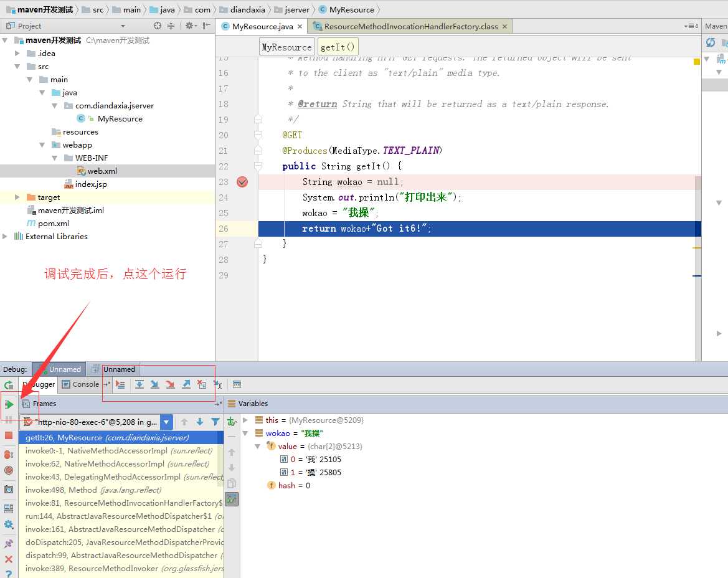Image resolution: width=728 pixels, height=578 pixels.
Task: Switch to ResourceMethodInvocationHandlerFactory.class tab
Action: [411, 26]
